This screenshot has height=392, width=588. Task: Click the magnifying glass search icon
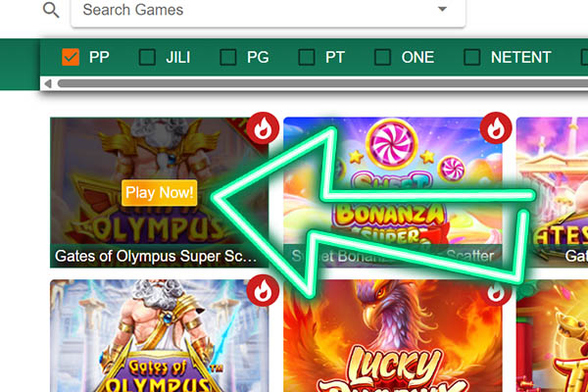(x=51, y=10)
